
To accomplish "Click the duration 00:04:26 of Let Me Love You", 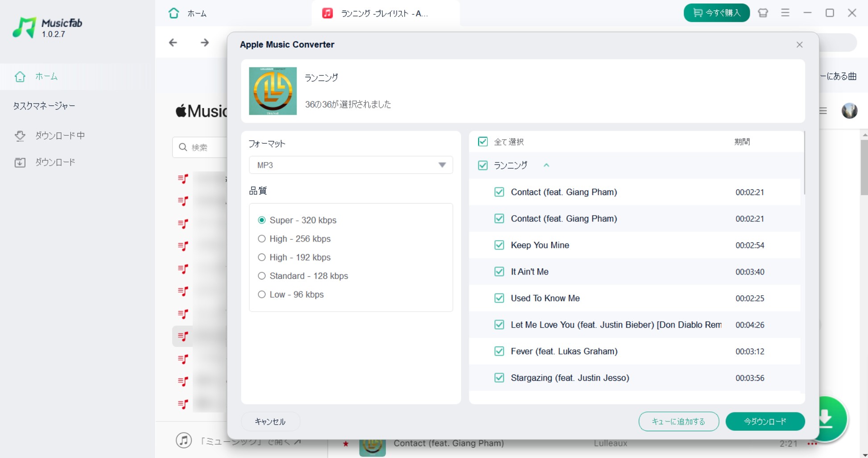I will coord(750,325).
